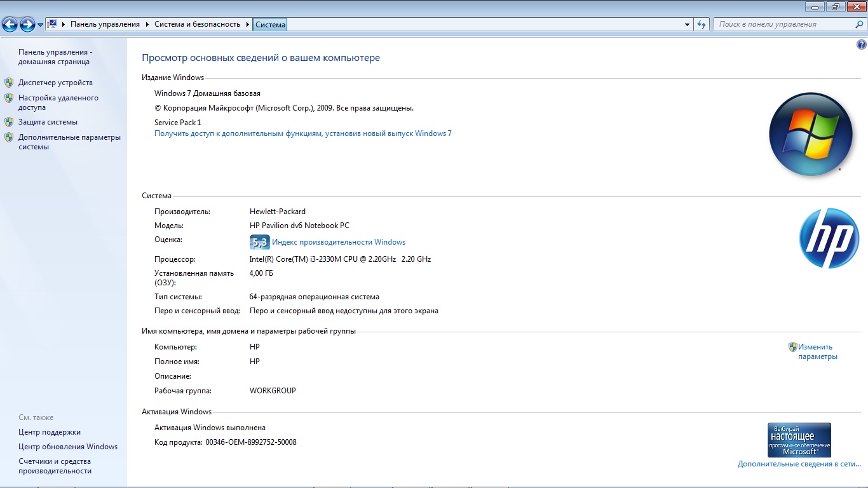Click the "См. также" heading in sidebar

pyautogui.click(x=36, y=417)
